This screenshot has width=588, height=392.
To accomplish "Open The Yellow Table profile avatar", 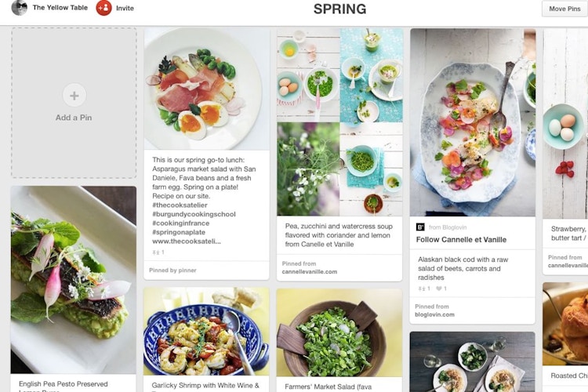I will tap(20, 8).
